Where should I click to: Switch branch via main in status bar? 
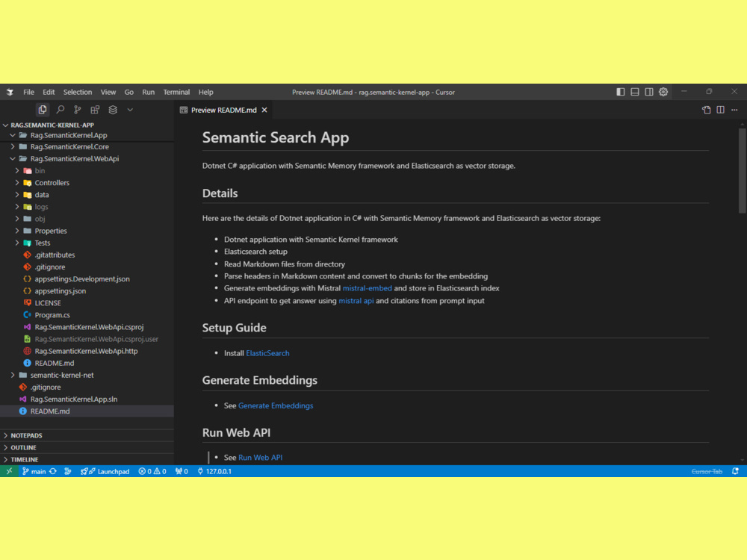click(34, 471)
